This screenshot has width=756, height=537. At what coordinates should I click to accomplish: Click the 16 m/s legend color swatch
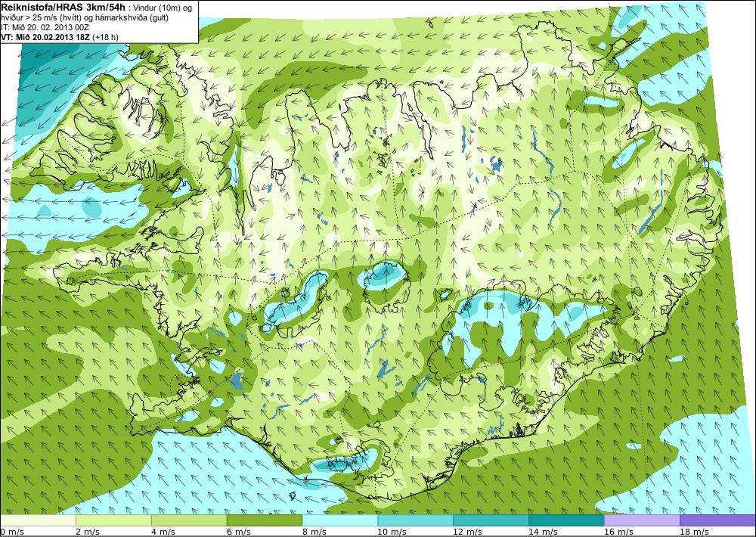point(642,520)
